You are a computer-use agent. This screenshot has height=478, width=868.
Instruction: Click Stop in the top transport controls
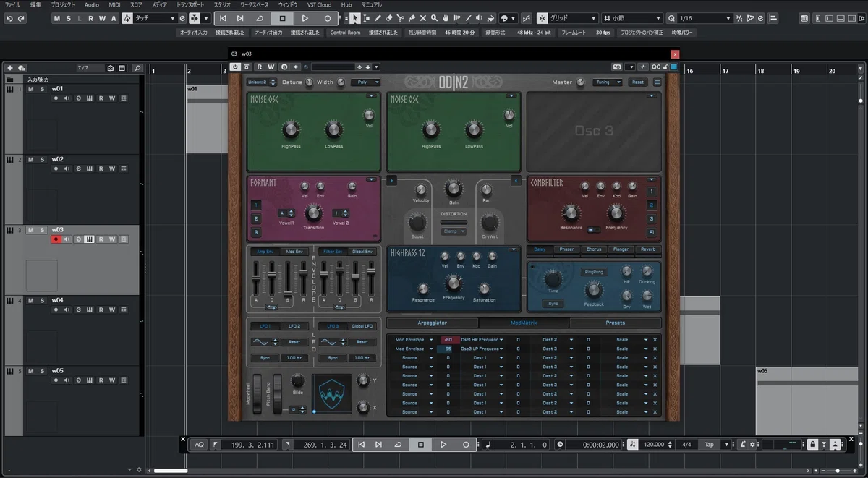click(x=282, y=18)
